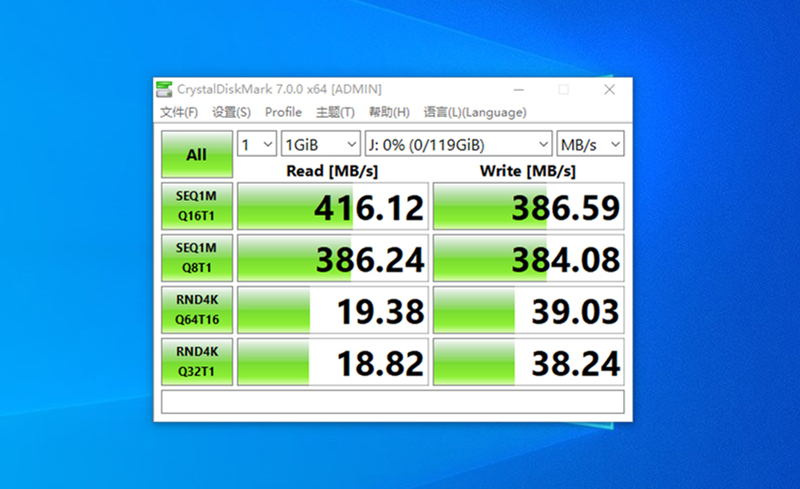800x489 pixels.
Task: Run the SEQ1M Q8T1 test
Action: coord(197,258)
